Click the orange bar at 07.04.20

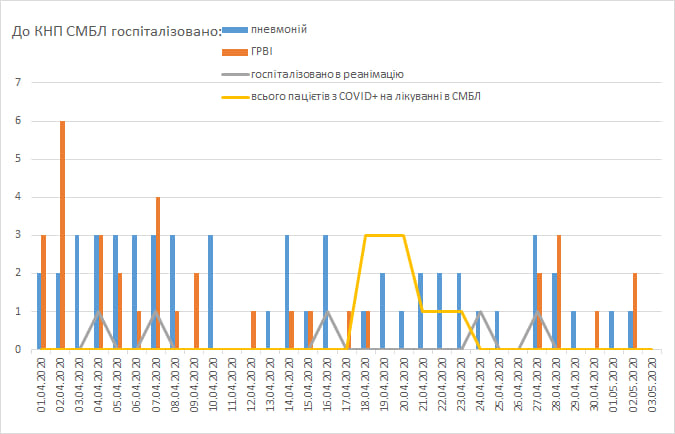(x=158, y=273)
